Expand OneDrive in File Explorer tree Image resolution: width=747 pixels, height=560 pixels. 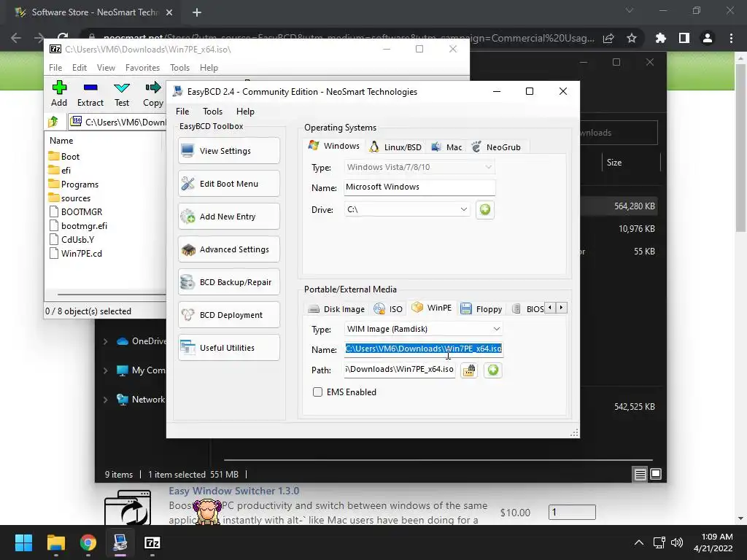pos(105,341)
